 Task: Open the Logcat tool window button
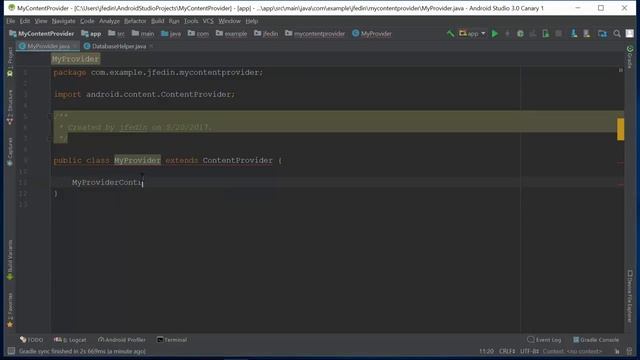pos(70,340)
